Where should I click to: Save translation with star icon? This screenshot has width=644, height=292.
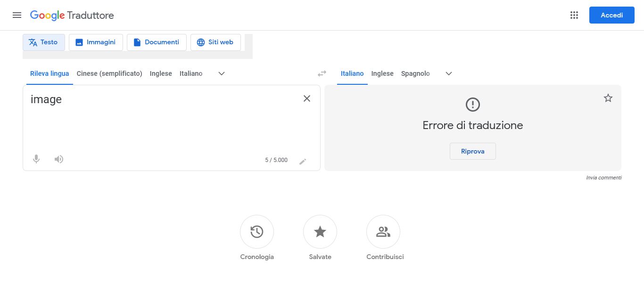click(x=608, y=98)
